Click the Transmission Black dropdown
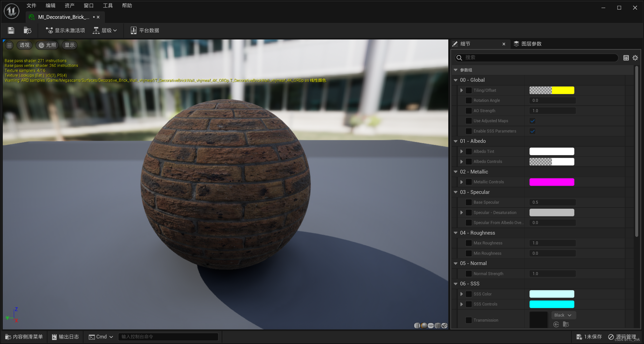Image resolution: width=644 pixels, height=344 pixels. point(563,315)
